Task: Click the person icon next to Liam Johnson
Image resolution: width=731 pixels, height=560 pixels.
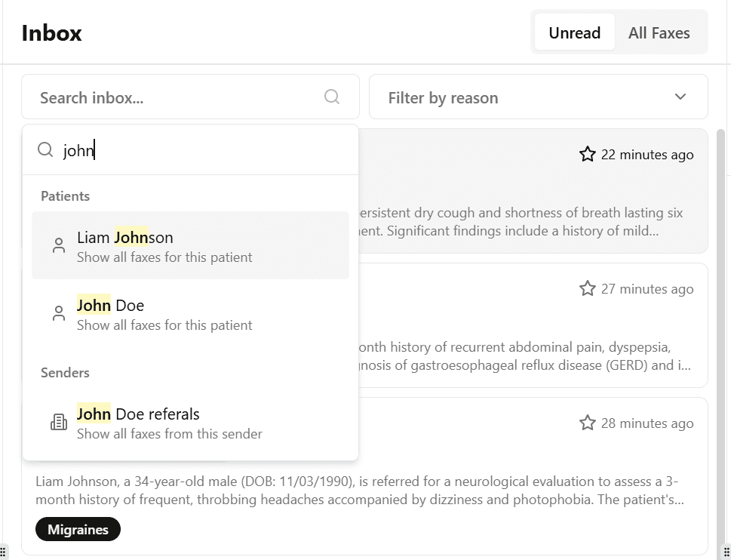Action: (x=59, y=245)
